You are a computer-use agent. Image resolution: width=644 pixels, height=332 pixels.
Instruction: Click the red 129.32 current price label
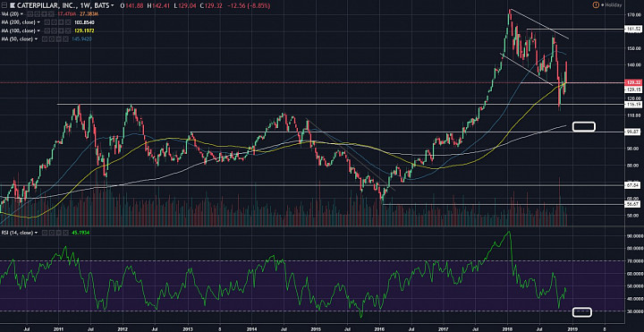coord(632,82)
